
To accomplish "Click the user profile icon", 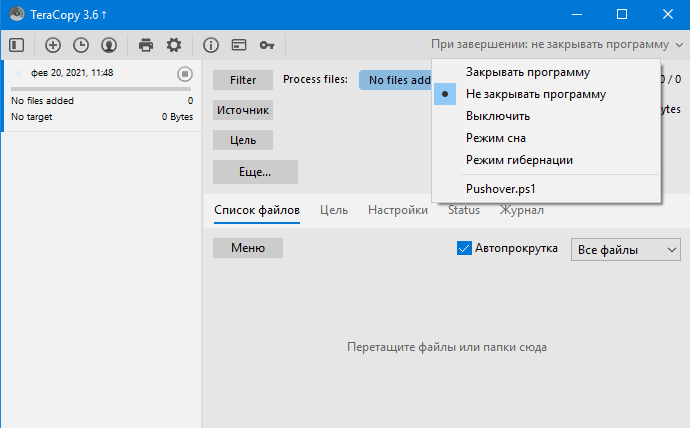I will pyautogui.click(x=109, y=45).
